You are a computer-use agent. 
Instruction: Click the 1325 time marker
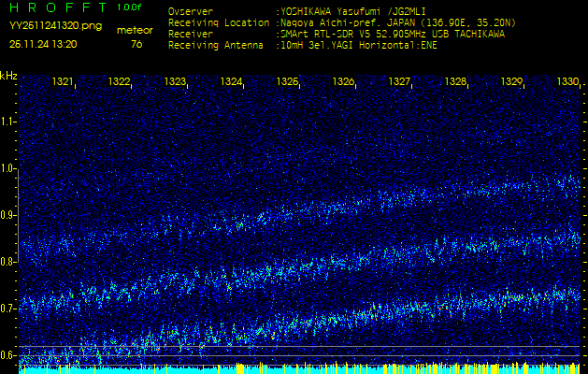point(287,81)
